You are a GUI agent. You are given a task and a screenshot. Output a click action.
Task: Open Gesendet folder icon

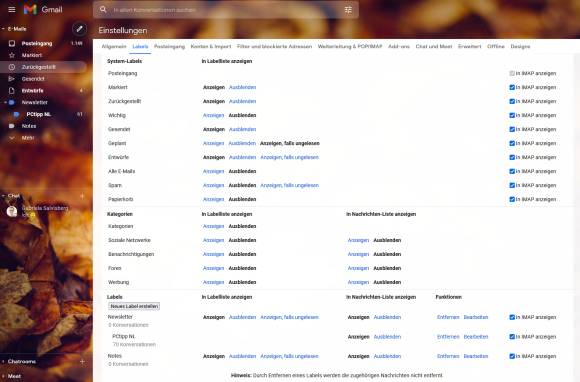12,79
